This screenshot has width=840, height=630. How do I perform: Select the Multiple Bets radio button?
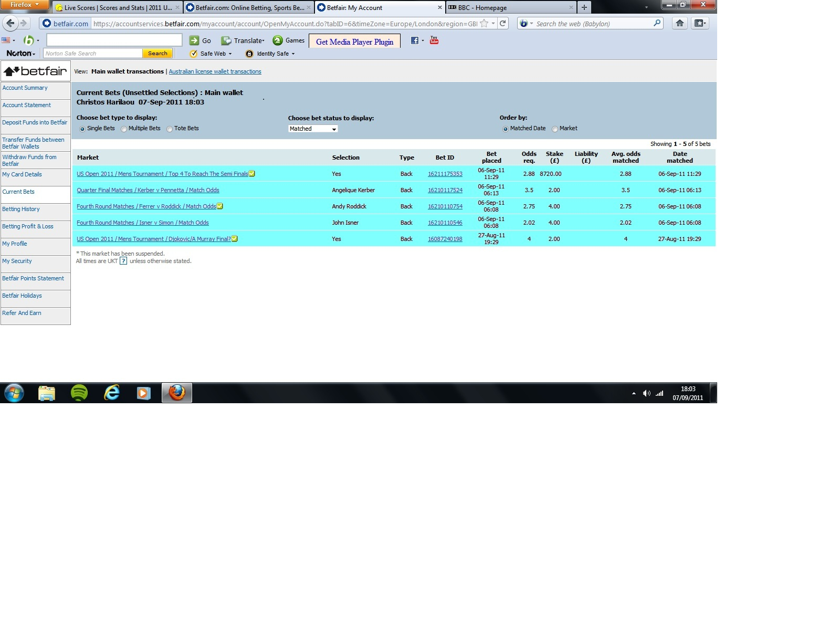coord(124,129)
